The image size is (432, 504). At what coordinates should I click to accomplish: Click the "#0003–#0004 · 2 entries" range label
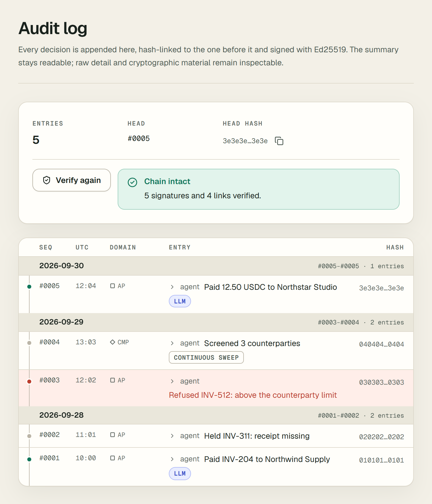click(x=361, y=322)
